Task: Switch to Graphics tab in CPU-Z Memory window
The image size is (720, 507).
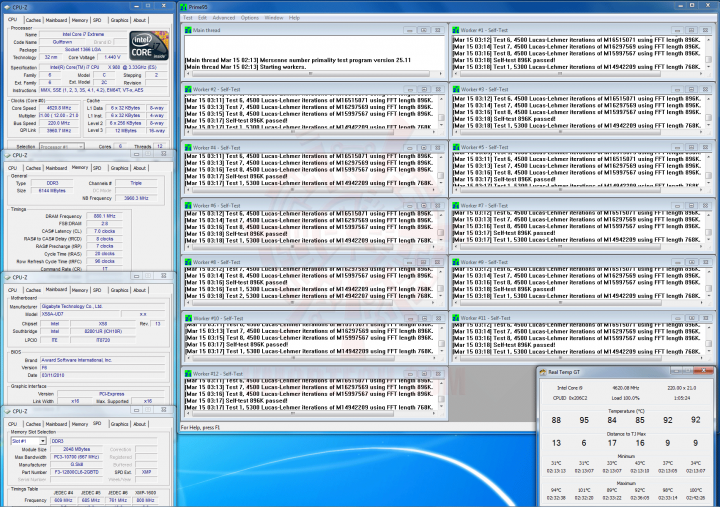Action: coord(119,168)
